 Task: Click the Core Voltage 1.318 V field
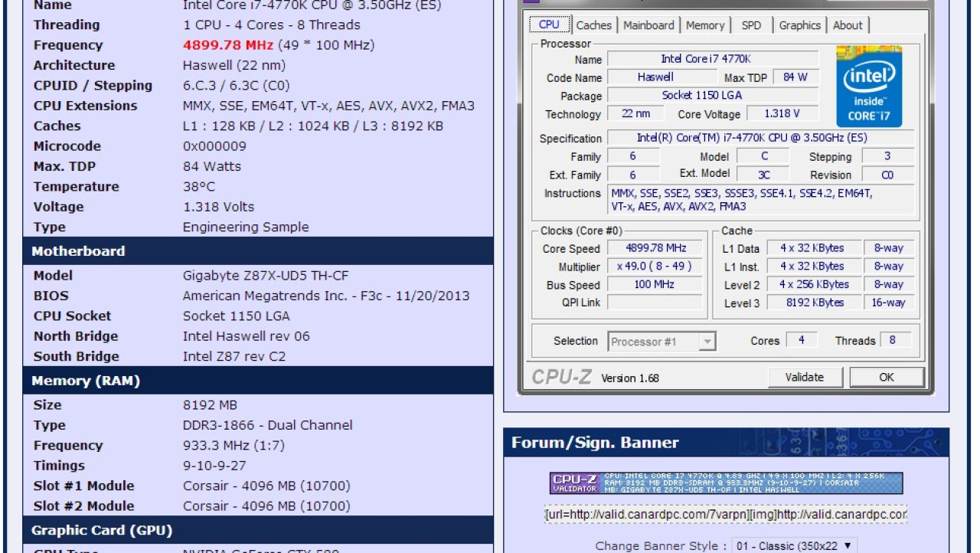click(x=782, y=113)
